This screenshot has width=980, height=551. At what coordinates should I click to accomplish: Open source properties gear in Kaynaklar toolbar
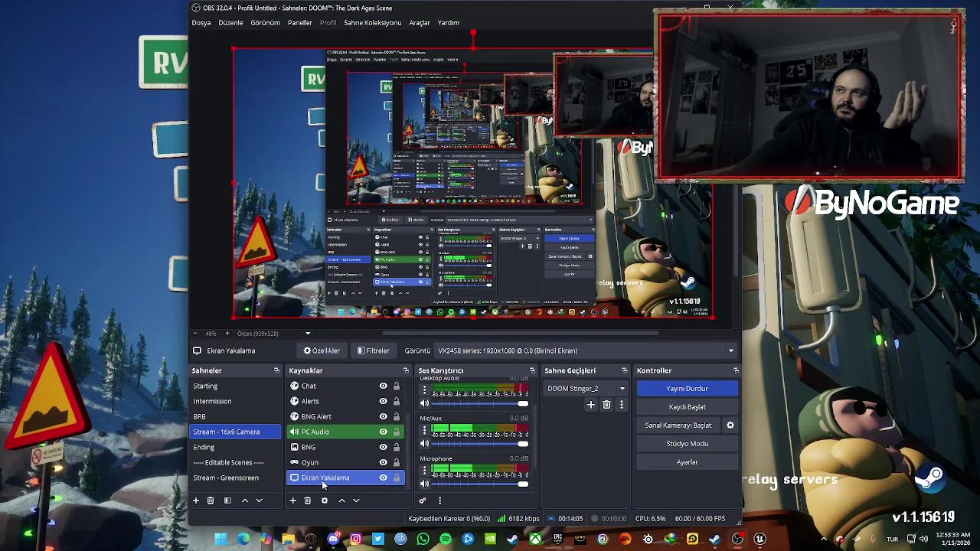click(325, 500)
